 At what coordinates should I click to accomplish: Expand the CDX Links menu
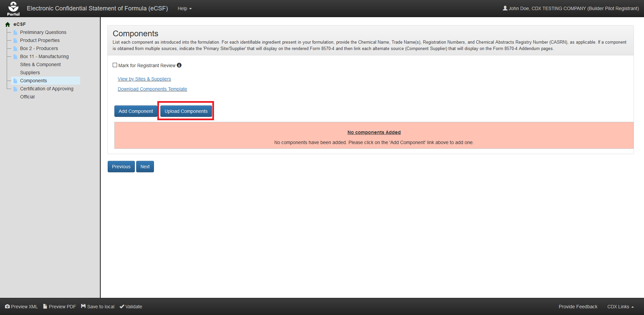pyautogui.click(x=620, y=307)
